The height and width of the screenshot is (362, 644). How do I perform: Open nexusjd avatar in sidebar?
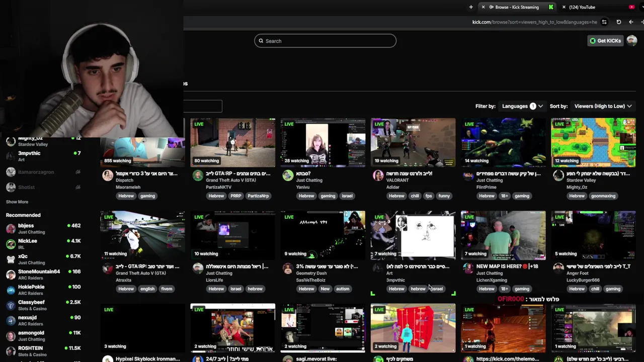(11, 321)
